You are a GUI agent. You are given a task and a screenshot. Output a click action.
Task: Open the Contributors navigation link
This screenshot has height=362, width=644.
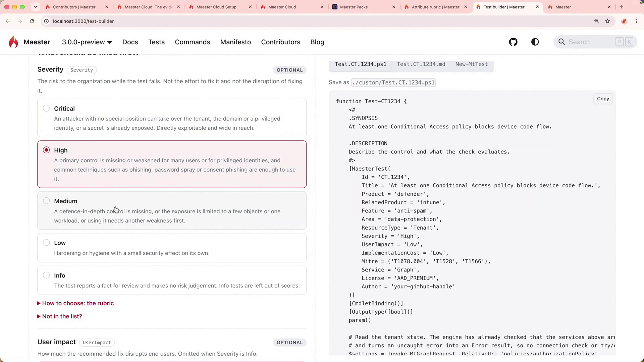(x=281, y=42)
